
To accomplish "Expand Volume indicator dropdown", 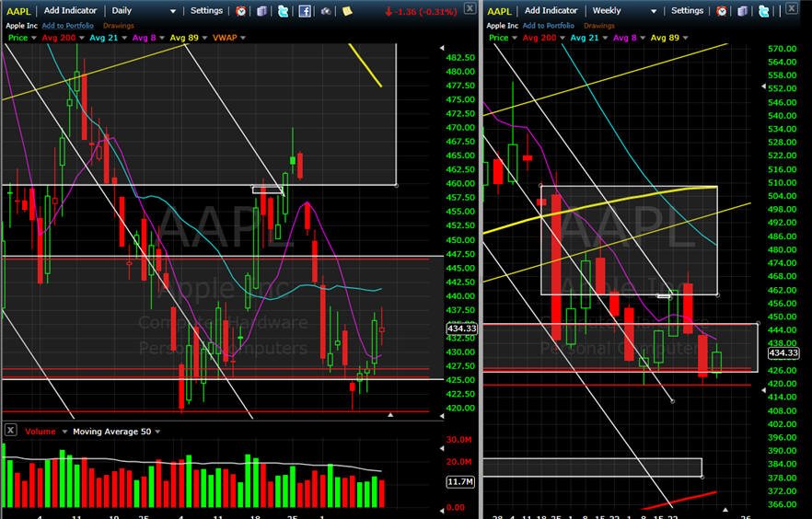I will [64, 432].
